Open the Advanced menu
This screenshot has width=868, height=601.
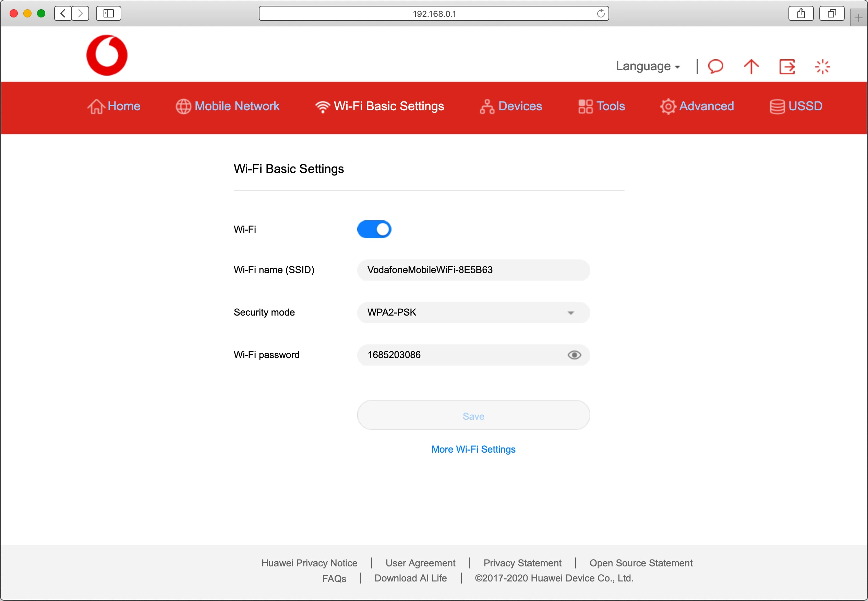(697, 106)
